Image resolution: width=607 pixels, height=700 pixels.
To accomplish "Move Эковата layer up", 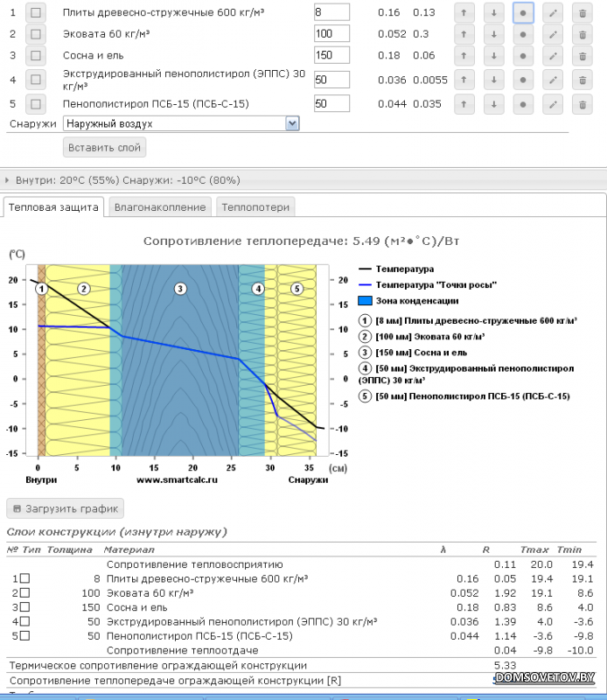I will click(464, 34).
